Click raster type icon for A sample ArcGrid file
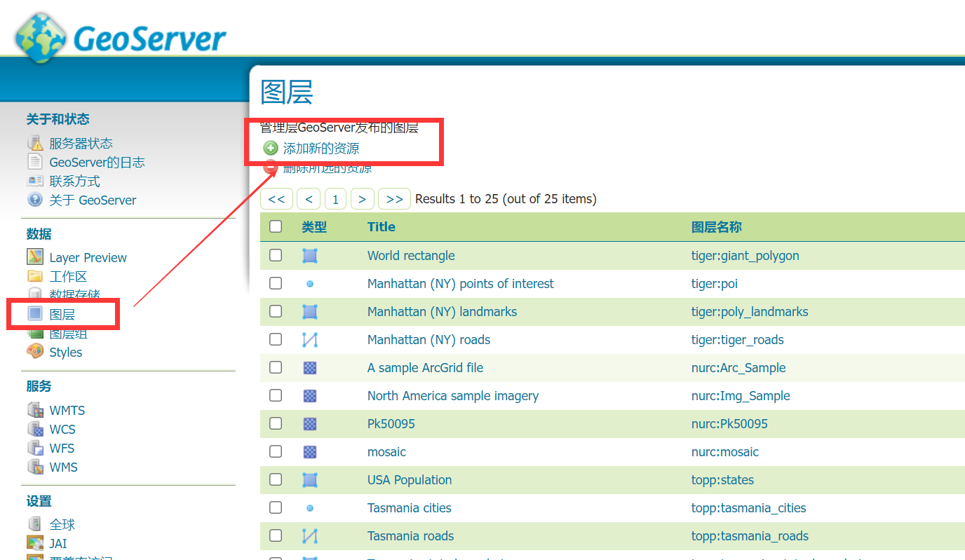 click(310, 368)
